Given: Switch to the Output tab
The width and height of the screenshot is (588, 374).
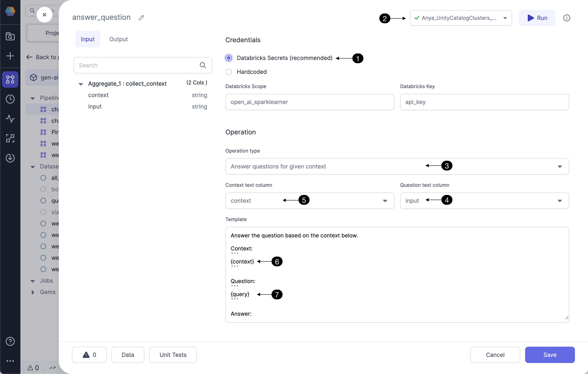Looking at the screenshot, I should coord(118,39).
